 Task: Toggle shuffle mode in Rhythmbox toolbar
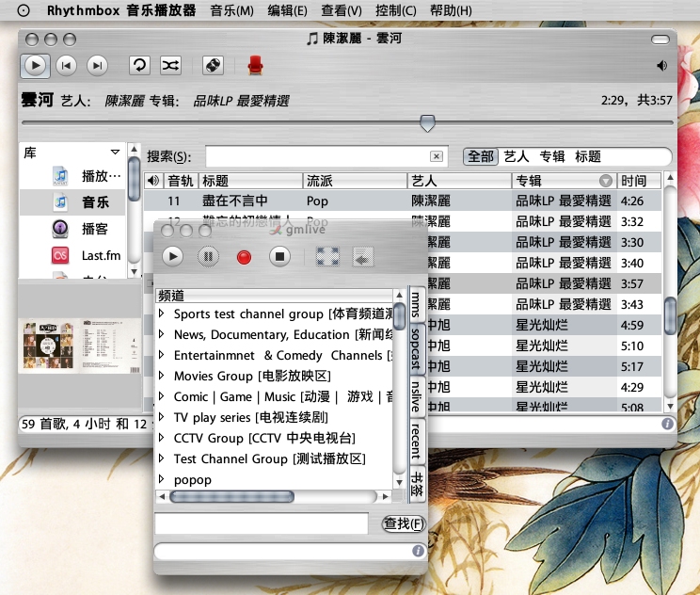point(170,66)
